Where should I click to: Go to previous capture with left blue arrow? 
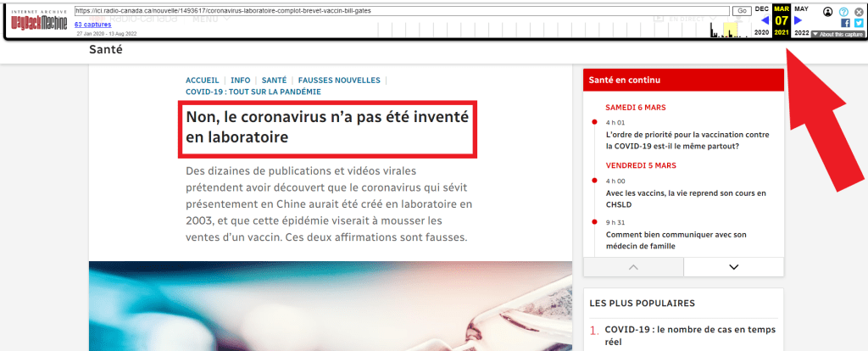(x=765, y=20)
